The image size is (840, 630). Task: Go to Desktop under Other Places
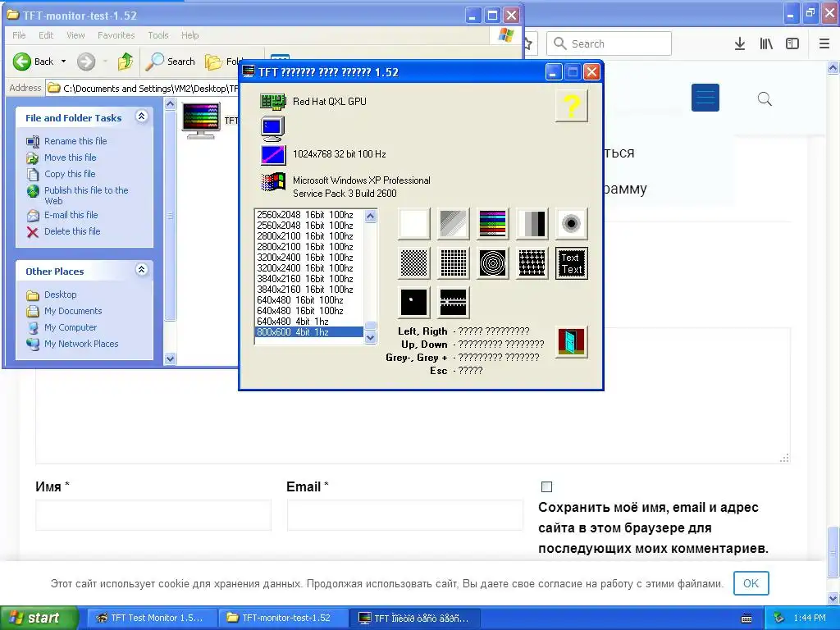[60, 294]
